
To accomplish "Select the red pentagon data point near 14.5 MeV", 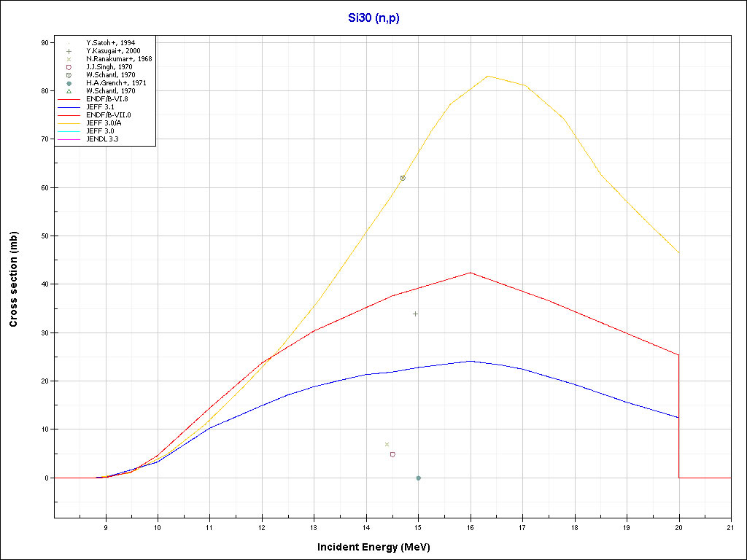I will (392, 454).
